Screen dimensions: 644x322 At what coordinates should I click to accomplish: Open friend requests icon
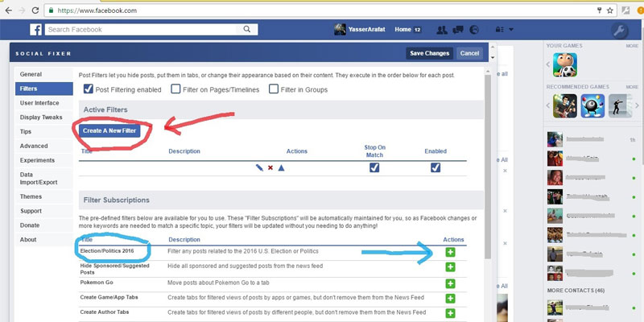coord(441,30)
